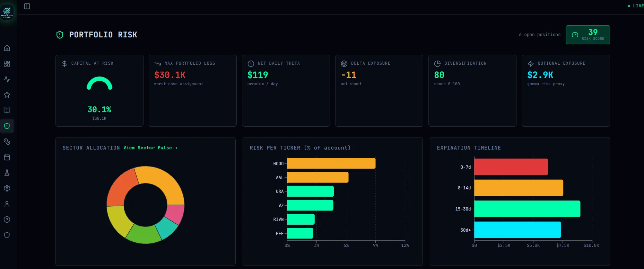Click the Capital at Risk arc gauge
The width and height of the screenshot is (644, 269).
pos(99,84)
